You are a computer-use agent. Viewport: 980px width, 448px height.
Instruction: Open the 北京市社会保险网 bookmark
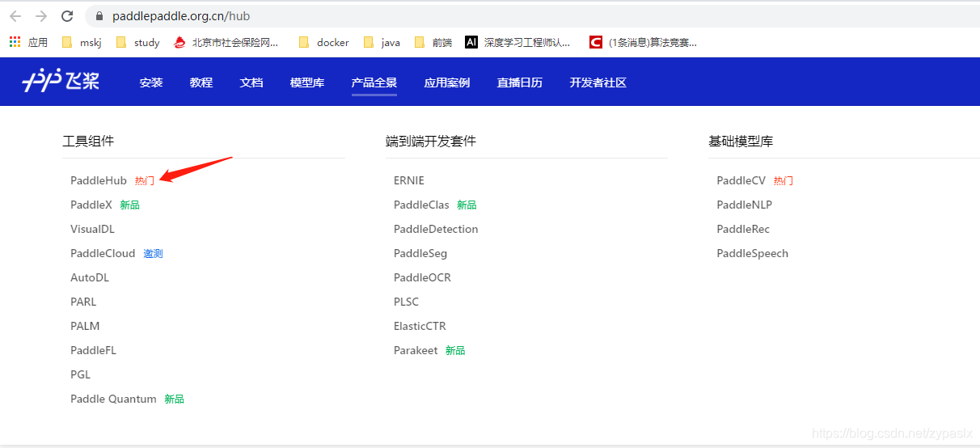[x=226, y=42]
